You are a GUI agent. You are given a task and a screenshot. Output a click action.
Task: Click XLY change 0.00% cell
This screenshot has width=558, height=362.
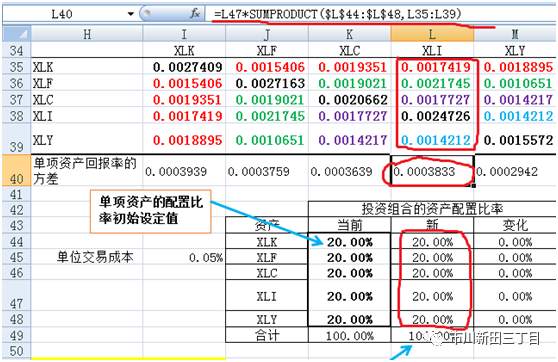515,320
